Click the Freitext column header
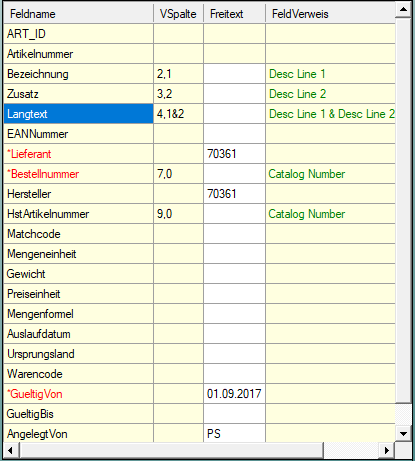415x461 pixels. [x=234, y=14]
